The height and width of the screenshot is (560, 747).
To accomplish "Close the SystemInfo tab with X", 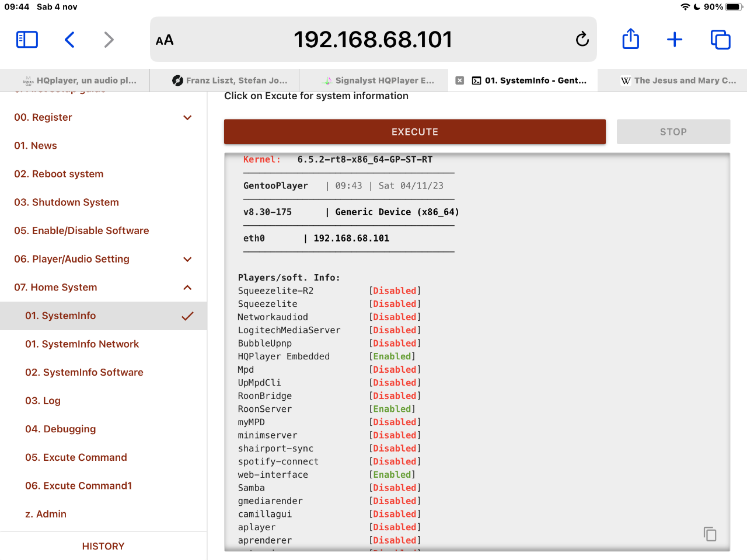I will (460, 80).
